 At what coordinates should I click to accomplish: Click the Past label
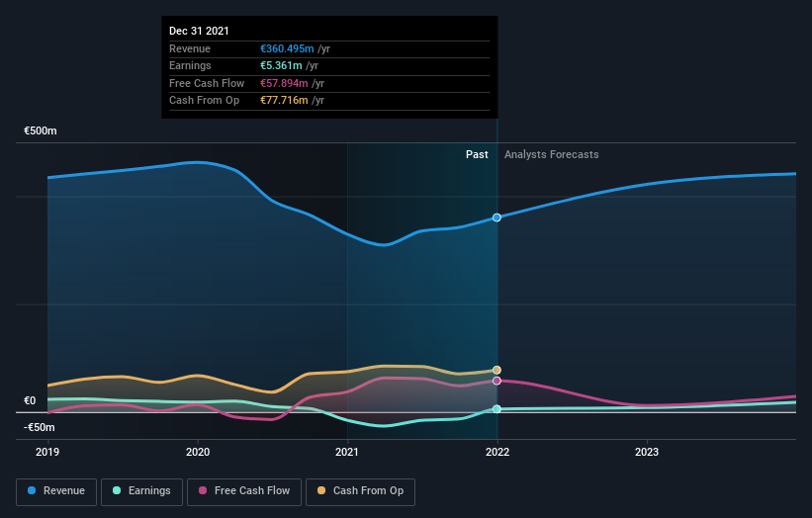pyautogui.click(x=477, y=154)
